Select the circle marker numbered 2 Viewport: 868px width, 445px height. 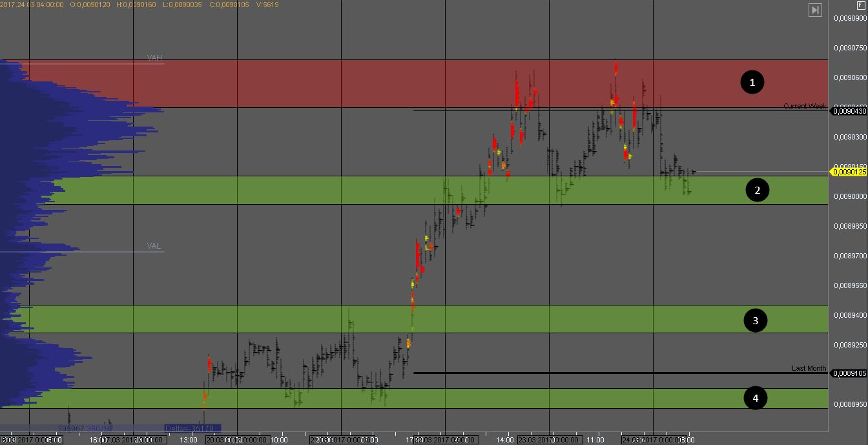click(758, 190)
